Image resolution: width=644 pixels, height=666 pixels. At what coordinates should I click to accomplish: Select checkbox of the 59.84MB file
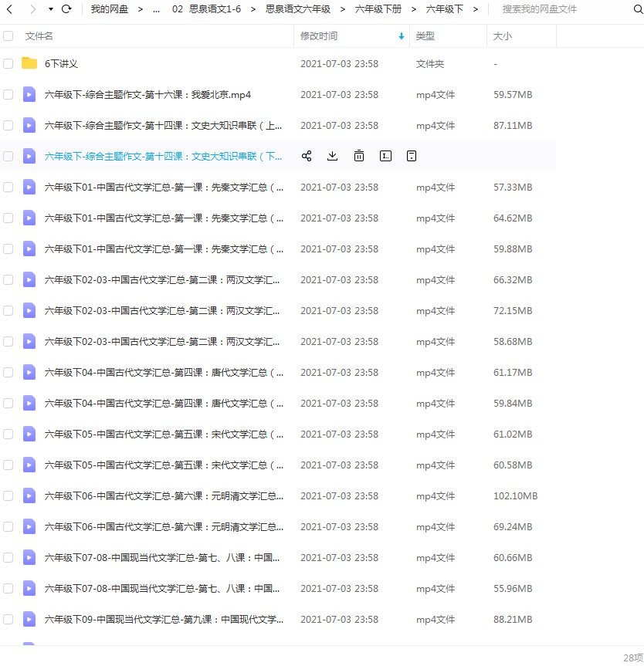click(x=8, y=403)
